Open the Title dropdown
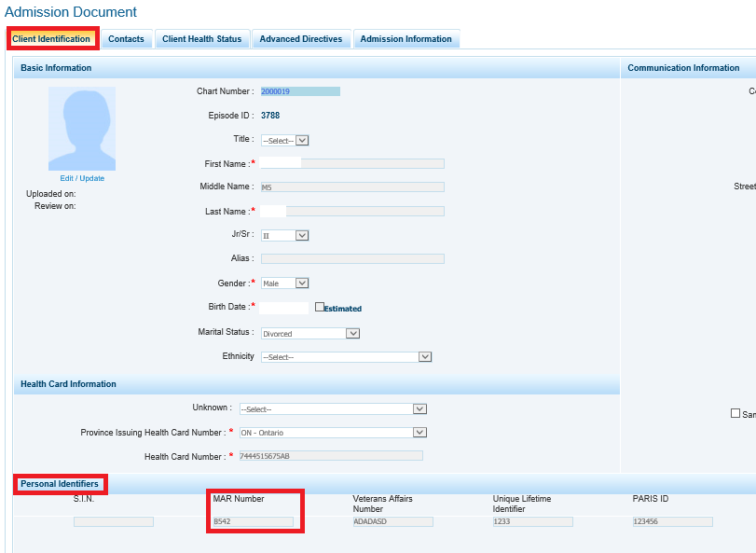Viewport: 756px width, 553px height. [x=284, y=140]
